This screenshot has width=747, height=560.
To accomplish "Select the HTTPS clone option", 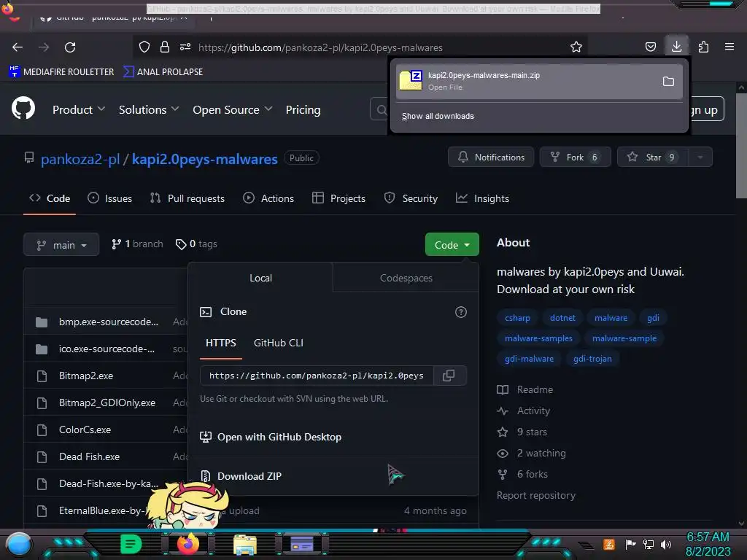I will 220,343.
